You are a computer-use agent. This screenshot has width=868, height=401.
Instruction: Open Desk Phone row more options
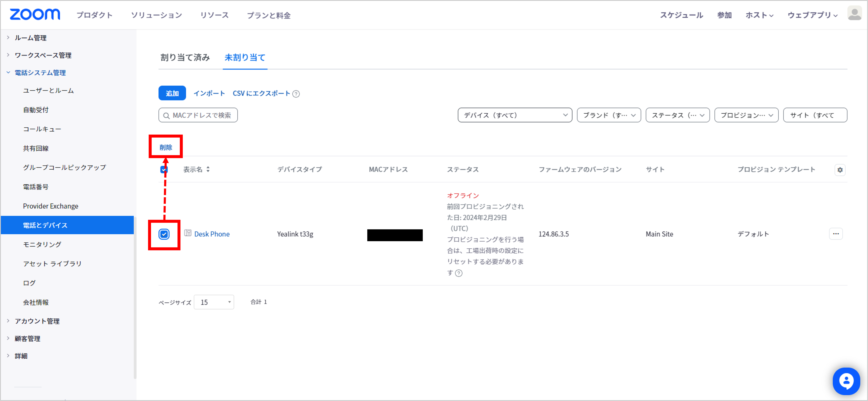coord(836,234)
